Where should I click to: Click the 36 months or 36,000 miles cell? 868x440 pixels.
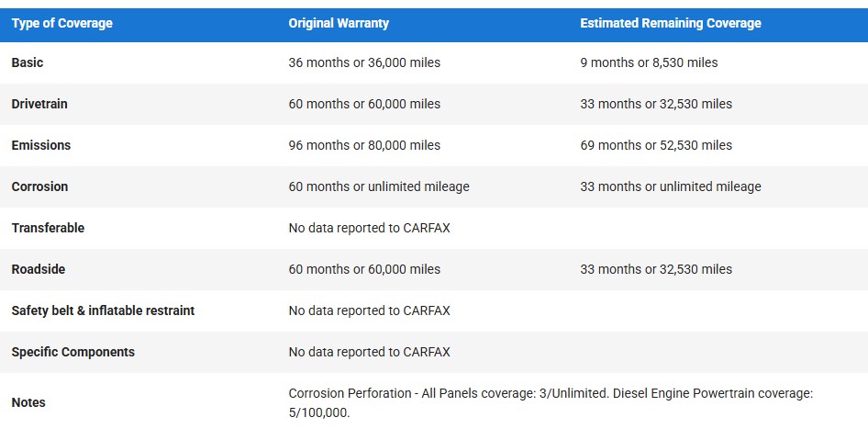pyautogui.click(x=364, y=62)
